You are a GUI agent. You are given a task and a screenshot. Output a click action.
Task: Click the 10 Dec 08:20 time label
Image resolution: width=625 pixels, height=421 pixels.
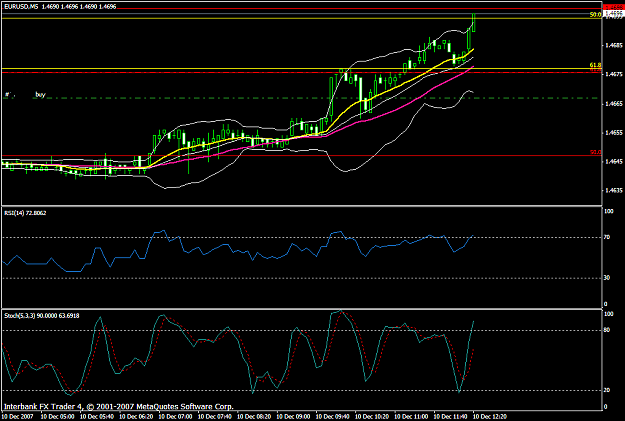(254, 417)
